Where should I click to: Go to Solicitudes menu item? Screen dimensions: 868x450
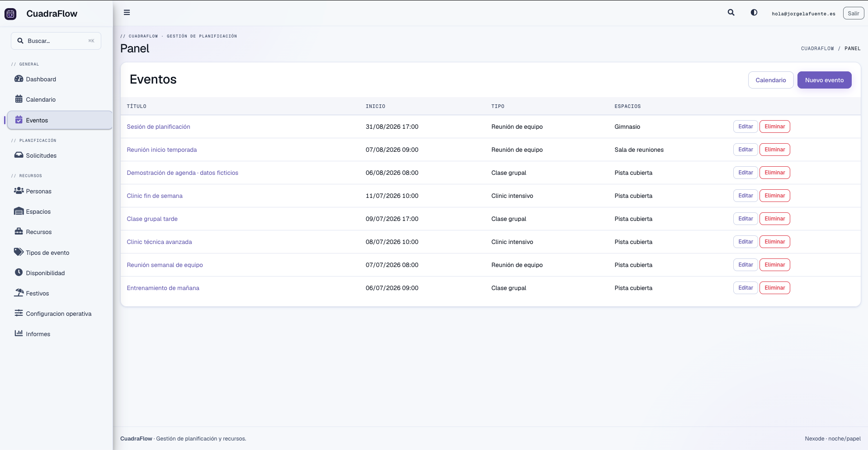[60, 155]
